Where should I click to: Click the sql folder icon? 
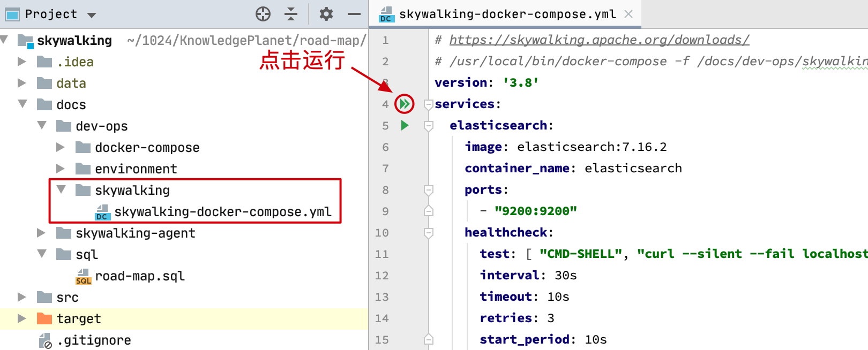[64, 255]
